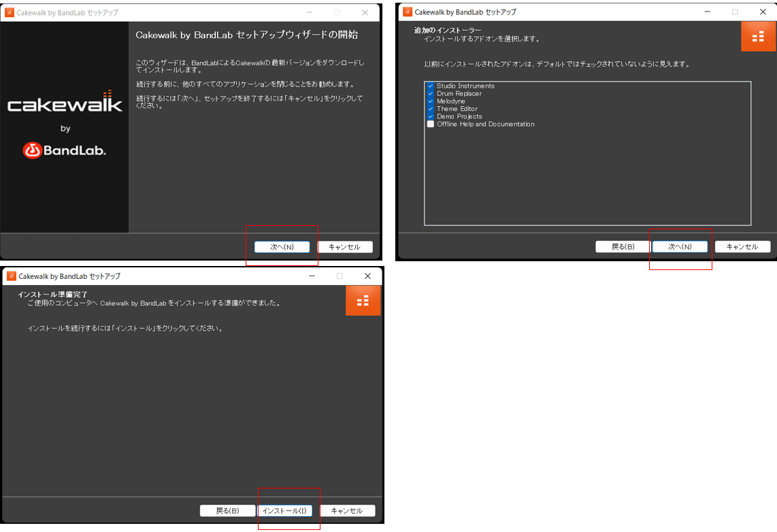Minimize the ready-to-install window
Screen dimensions: 777x532
(x=312, y=276)
